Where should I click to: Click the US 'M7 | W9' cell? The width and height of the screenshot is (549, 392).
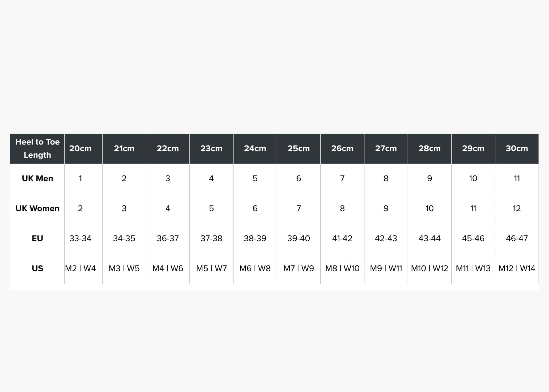click(299, 269)
